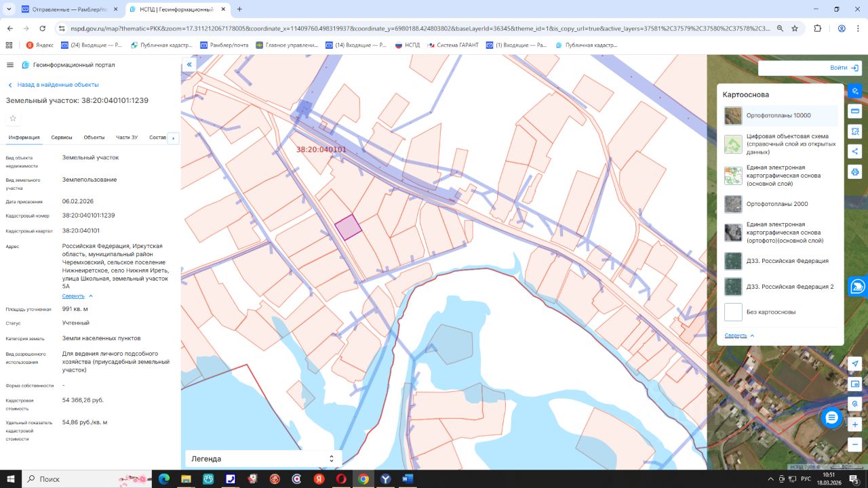
Task: Open the browser tab search dropdown
Action: [x=9, y=9]
